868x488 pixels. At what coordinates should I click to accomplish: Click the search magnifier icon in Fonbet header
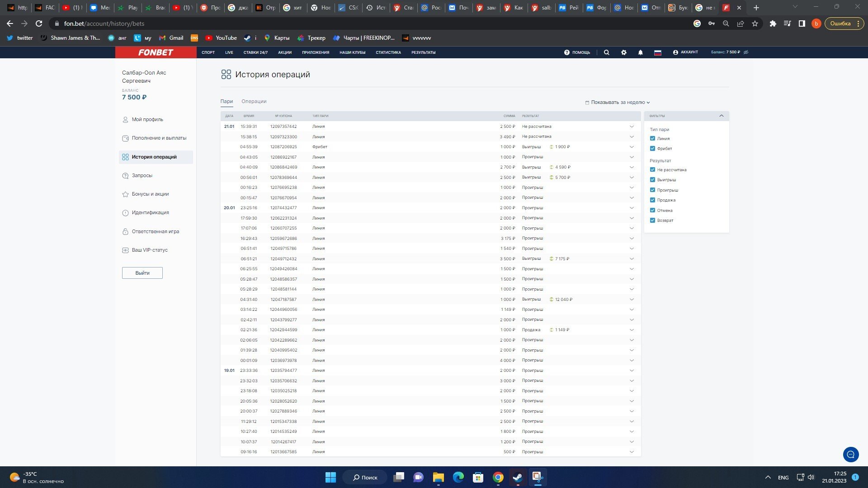click(606, 52)
